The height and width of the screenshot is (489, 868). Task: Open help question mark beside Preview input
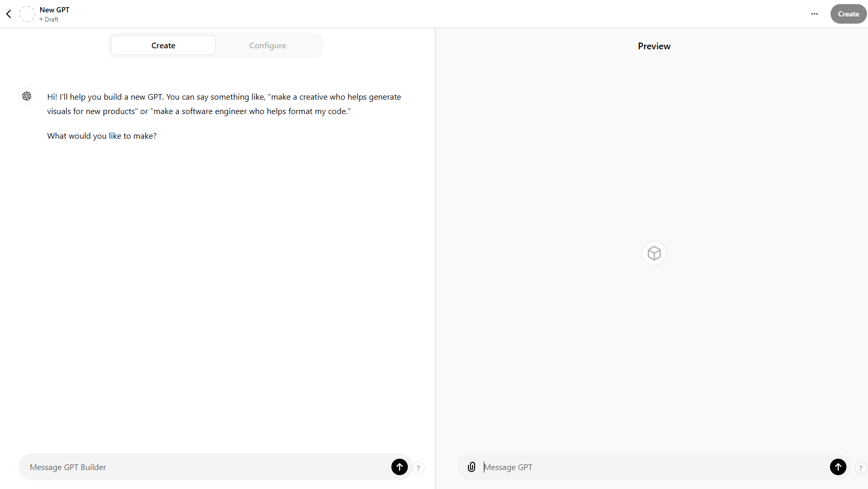tap(861, 468)
